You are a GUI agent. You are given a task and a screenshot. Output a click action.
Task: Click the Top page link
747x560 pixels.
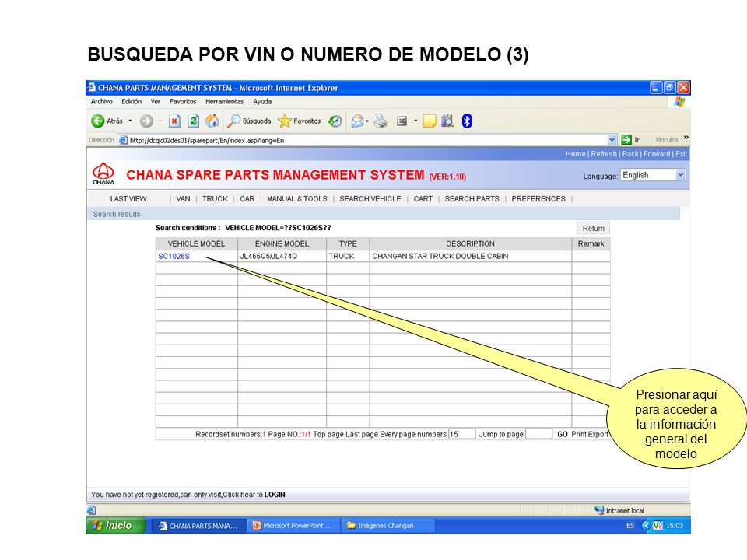click(x=328, y=434)
